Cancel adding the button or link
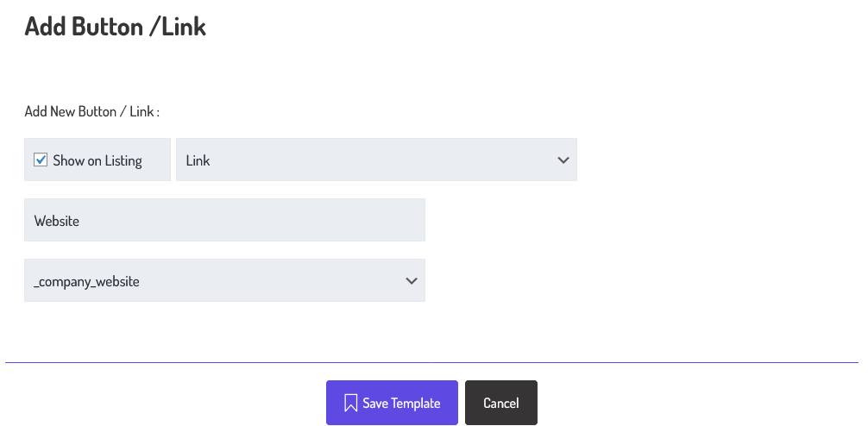This screenshot has height=426, width=868. click(x=501, y=402)
